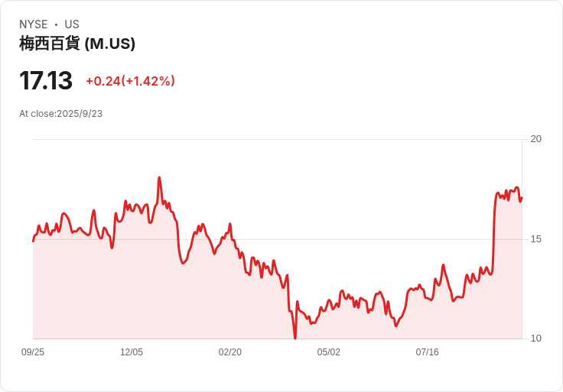
Task: Click the stock title 梅西百貨 (M.US)
Action: pyautogui.click(x=77, y=44)
